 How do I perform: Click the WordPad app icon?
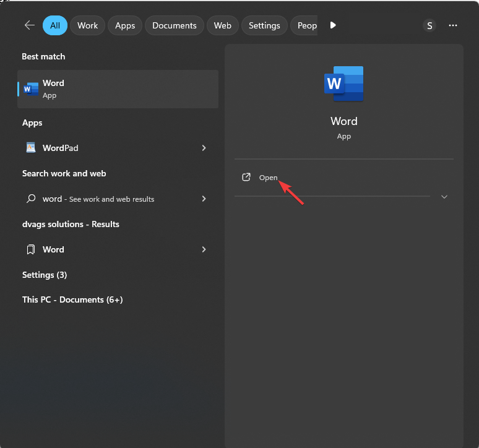point(31,148)
